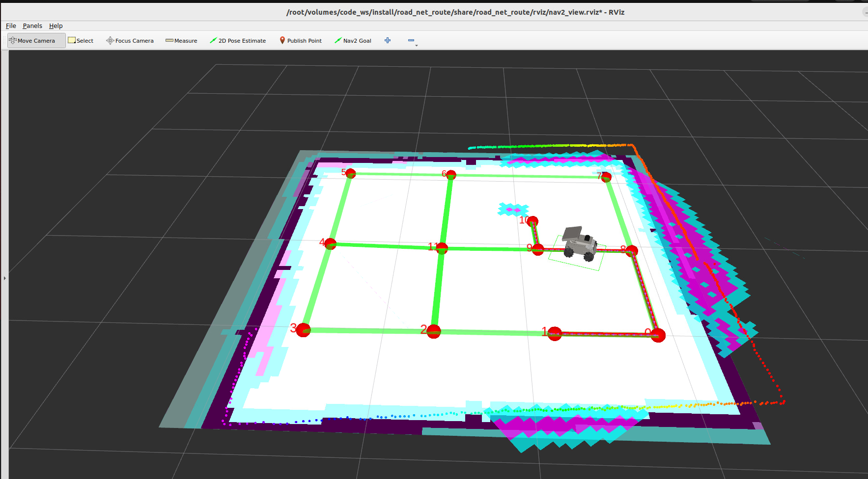Choose the Focus Camera tool

(130, 41)
